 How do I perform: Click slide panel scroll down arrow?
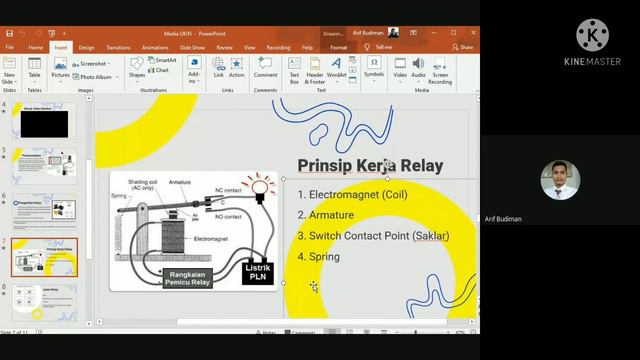pyautogui.click(x=89, y=323)
